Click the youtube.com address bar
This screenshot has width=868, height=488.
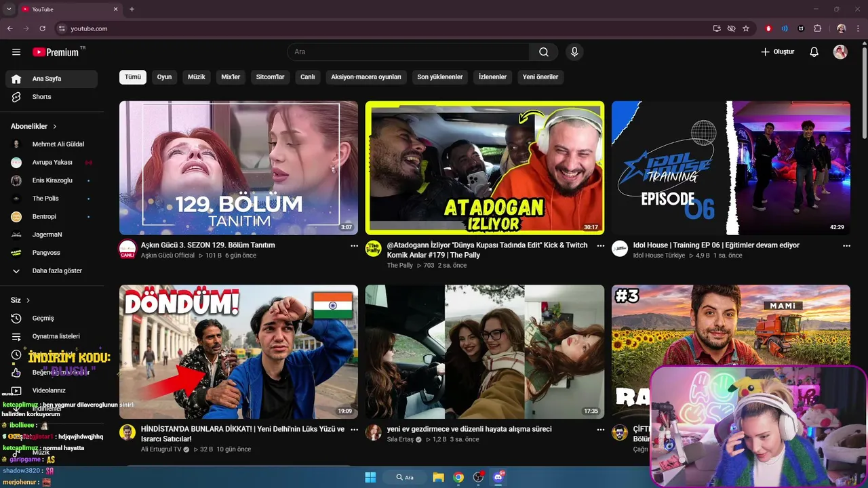coord(380,28)
